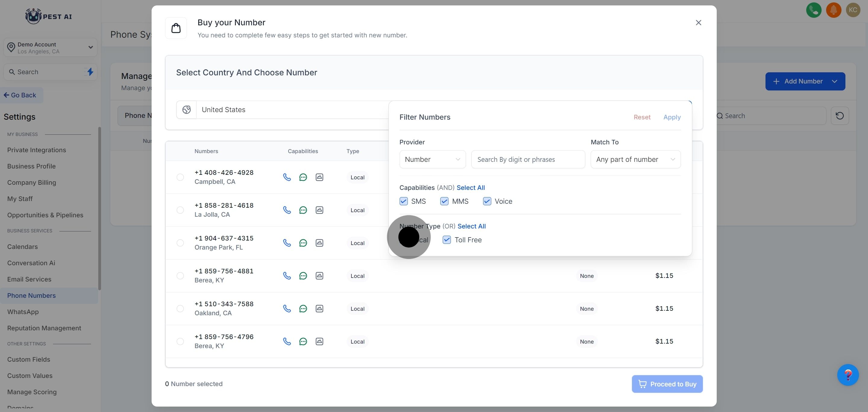The width and height of the screenshot is (868, 412).
Task: Select radio button for +1 858-281-4618
Action: 180,210
